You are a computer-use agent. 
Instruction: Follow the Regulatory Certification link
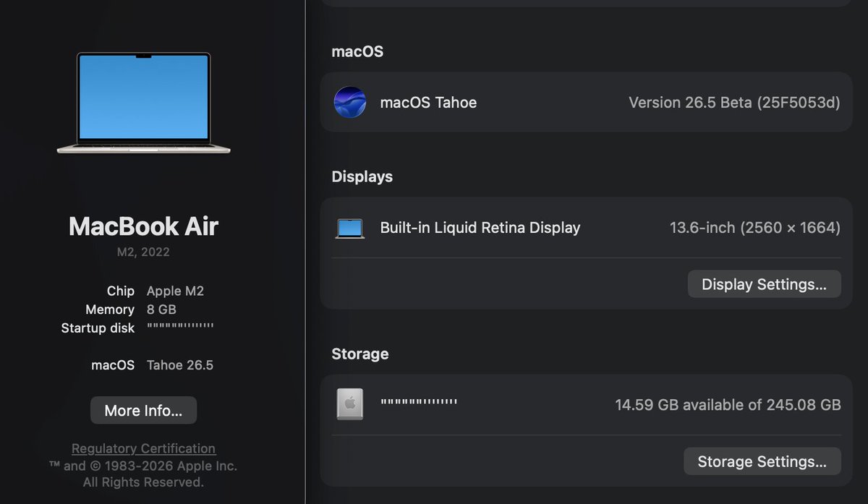click(143, 448)
